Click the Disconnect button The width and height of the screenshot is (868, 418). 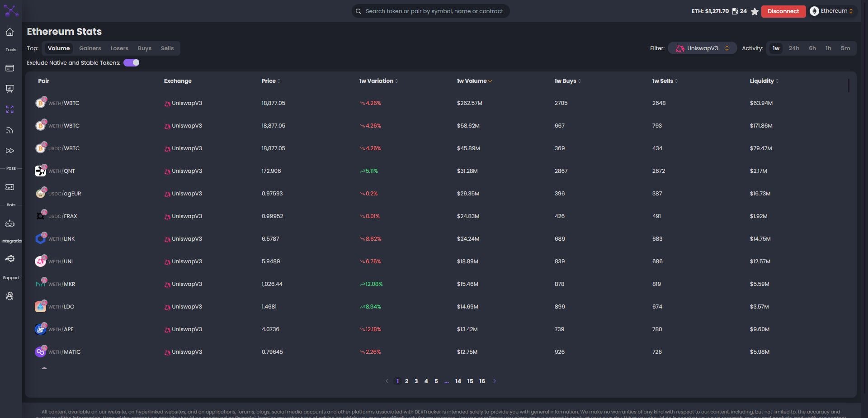pos(783,11)
